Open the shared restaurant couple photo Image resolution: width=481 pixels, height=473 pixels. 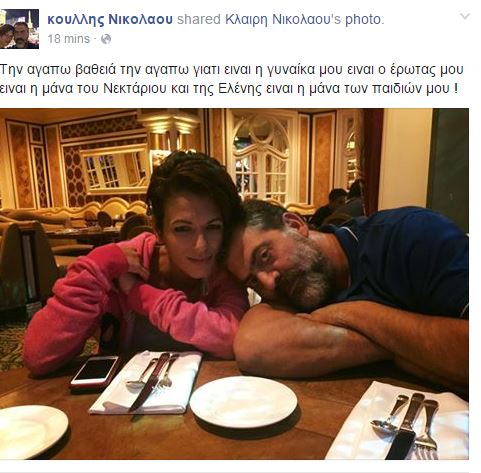coord(234,284)
